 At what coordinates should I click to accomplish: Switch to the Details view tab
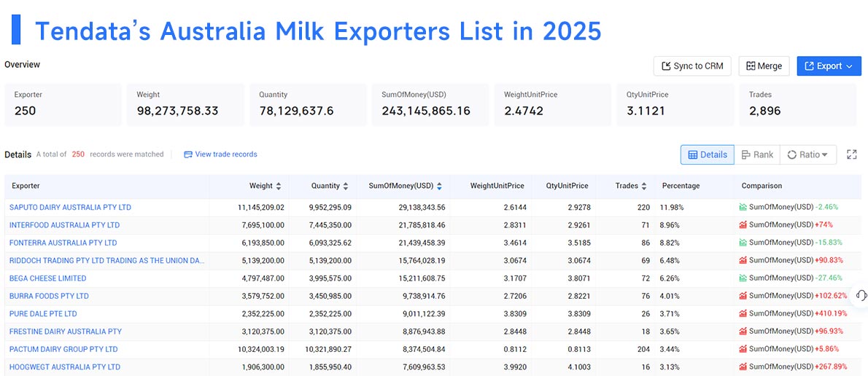coord(708,154)
